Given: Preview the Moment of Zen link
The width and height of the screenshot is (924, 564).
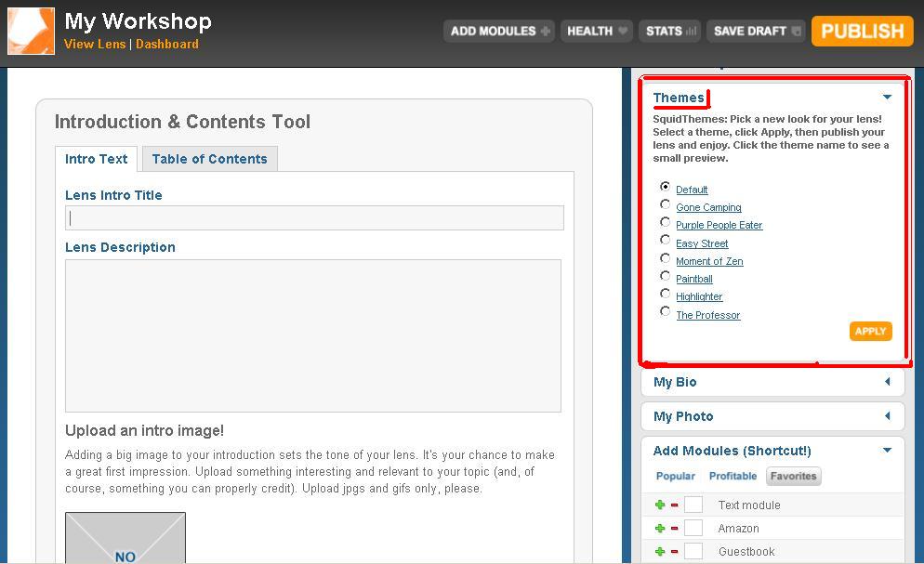Looking at the screenshot, I should (x=709, y=261).
